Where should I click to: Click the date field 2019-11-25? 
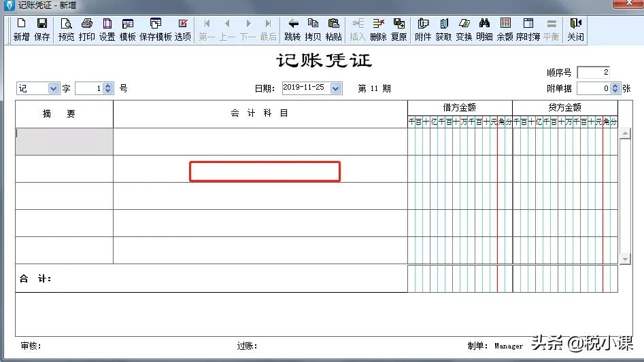(x=306, y=88)
